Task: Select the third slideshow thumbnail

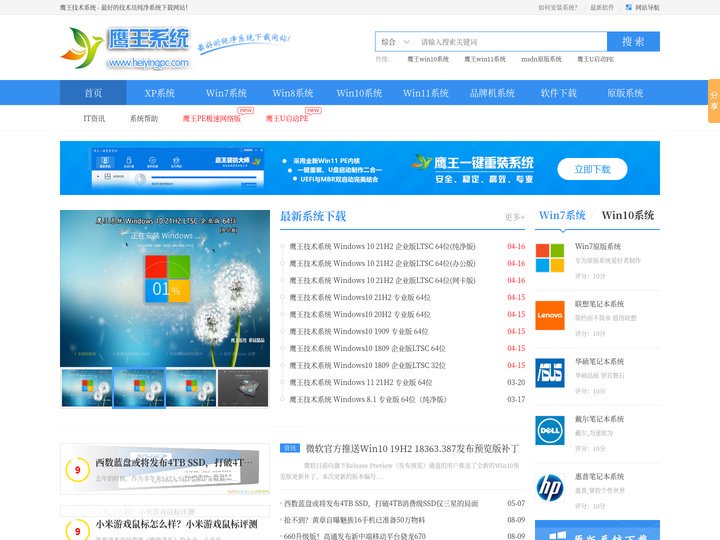Action: [x=191, y=388]
